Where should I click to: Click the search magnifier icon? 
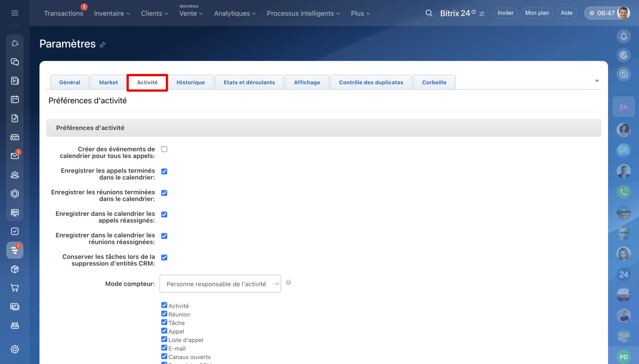(429, 13)
